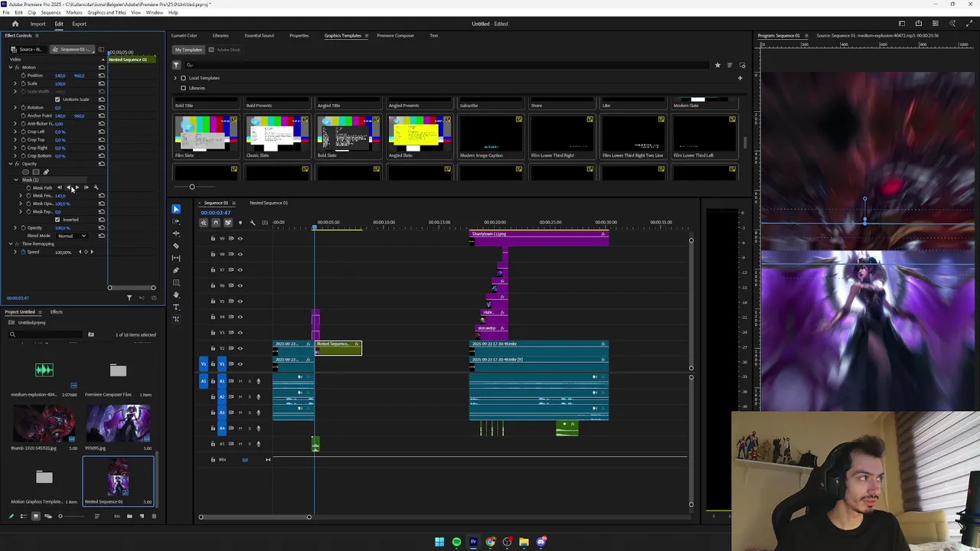Expand Rotation property
This screenshot has width=980, height=551.
click(x=15, y=108)
